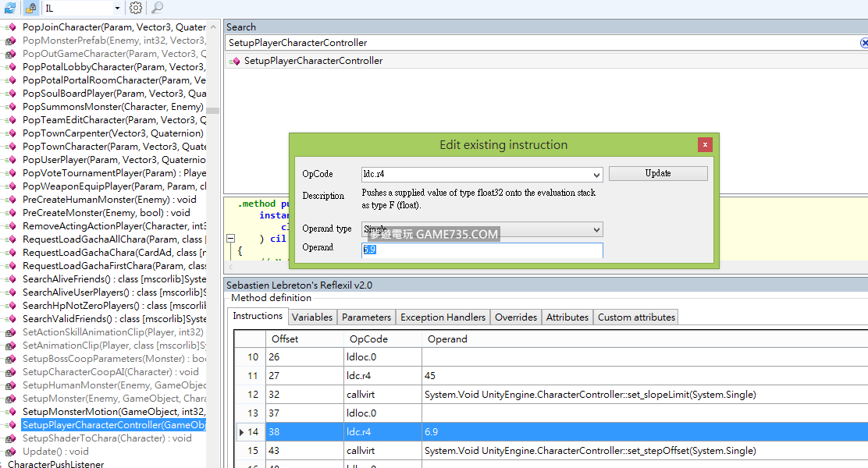Click the magnifier search icon in toolbar
The height and width of the screenshot is (468, 868).
coord(157,8)
